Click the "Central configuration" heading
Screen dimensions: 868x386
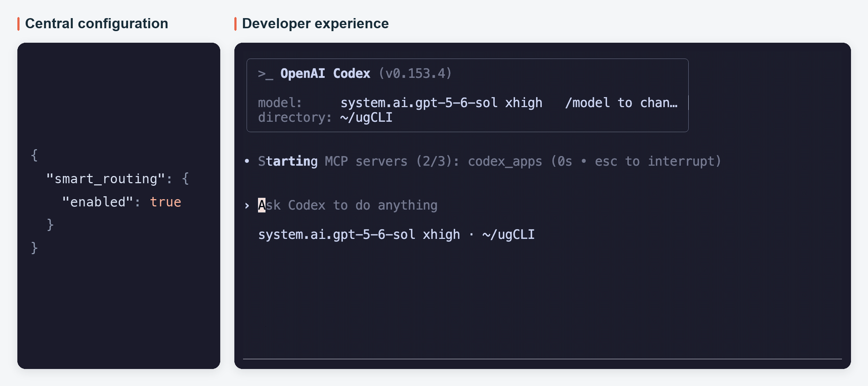(x=97, y=24)
